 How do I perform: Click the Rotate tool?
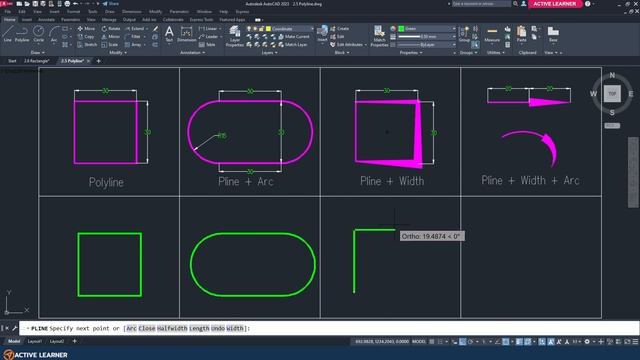pos(111,29)
